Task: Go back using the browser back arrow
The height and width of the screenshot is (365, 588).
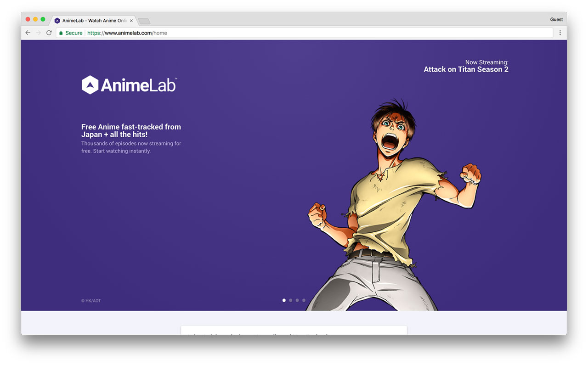Action: click(28, 33)
